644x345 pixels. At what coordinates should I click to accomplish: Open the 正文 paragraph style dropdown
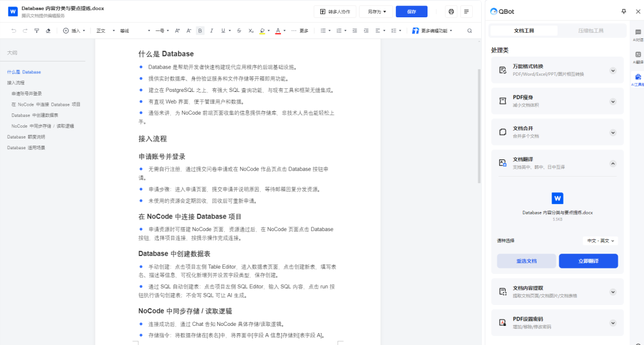106,30
